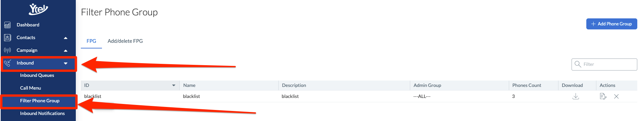The height and width of the screenshot is (121, 644).
Task: Focus the Filter search field
Action: 604,65
